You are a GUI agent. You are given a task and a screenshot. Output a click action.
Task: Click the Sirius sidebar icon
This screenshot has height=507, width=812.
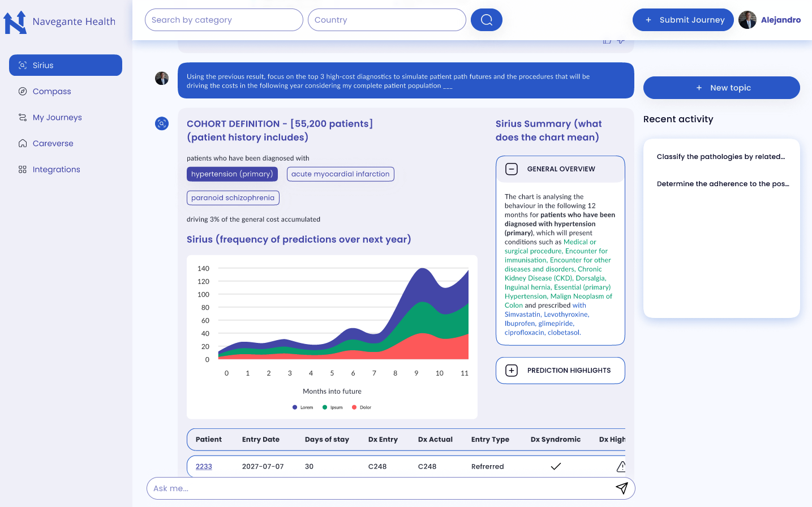(x=23, y=65)
